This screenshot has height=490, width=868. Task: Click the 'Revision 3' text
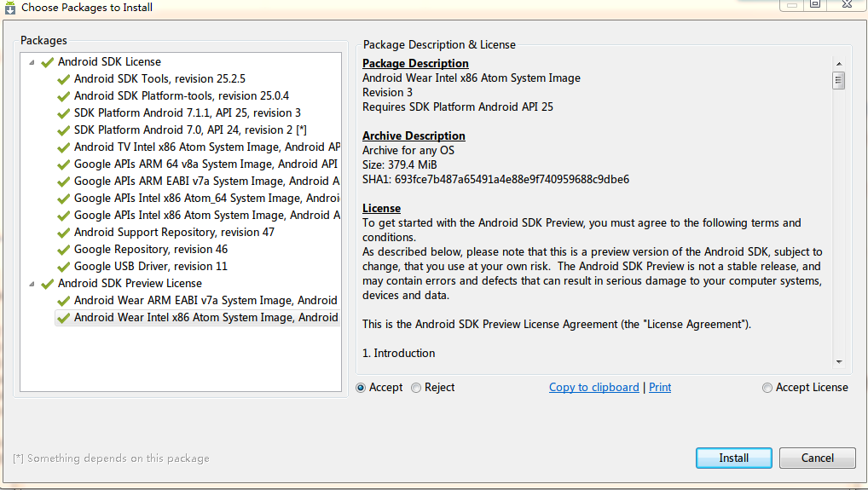point(387,92)
